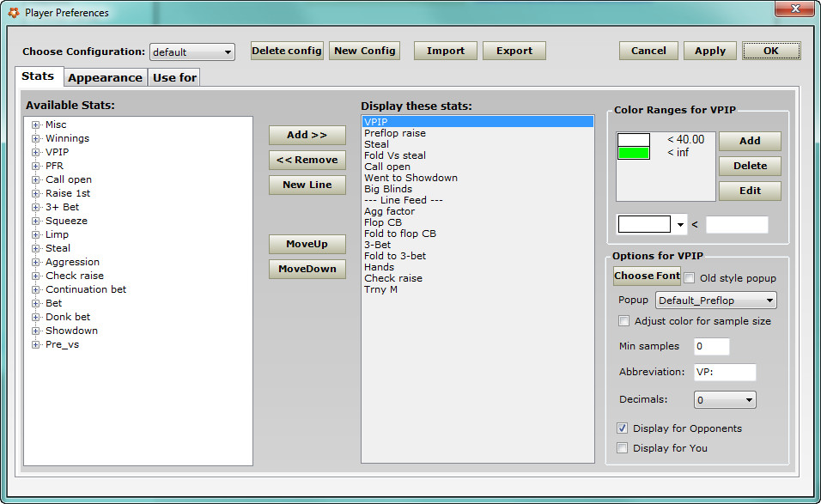Click the Import button
The height and width of the screenshot is (504, 821).
point(446,51)
